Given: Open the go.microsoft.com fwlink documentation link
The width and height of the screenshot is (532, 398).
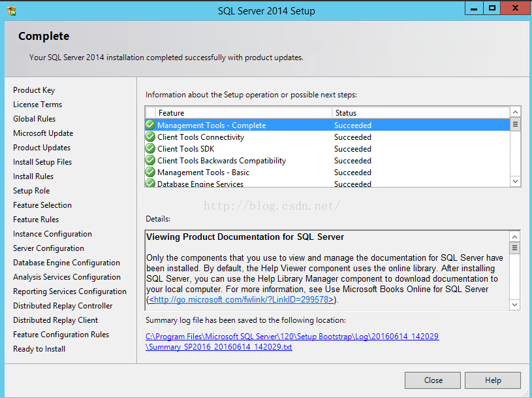Looking at the screenshot, I should (x=242, y=299).
